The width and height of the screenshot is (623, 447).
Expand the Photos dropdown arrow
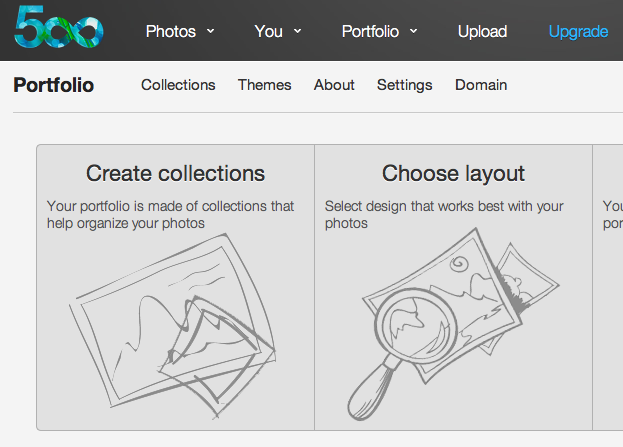coord(210,31)
